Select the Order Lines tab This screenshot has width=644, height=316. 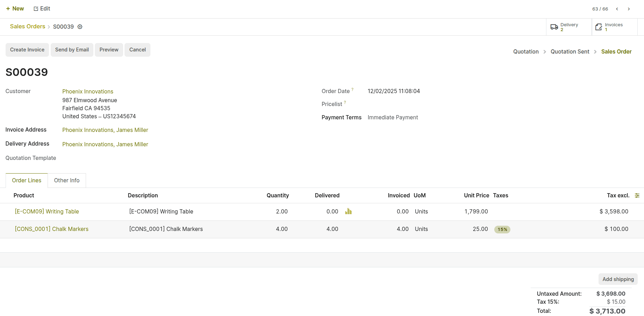coord(27,181)
